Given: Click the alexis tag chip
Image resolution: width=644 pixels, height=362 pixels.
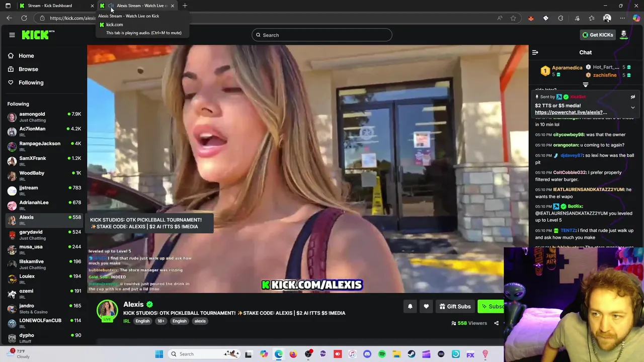Looking at the screenshot, I should [x=200, y=321].
